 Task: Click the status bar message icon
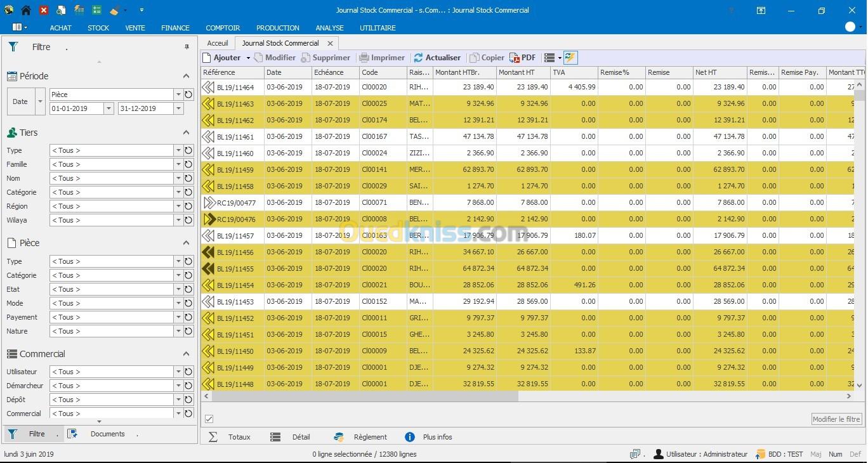tap(635, 454)
